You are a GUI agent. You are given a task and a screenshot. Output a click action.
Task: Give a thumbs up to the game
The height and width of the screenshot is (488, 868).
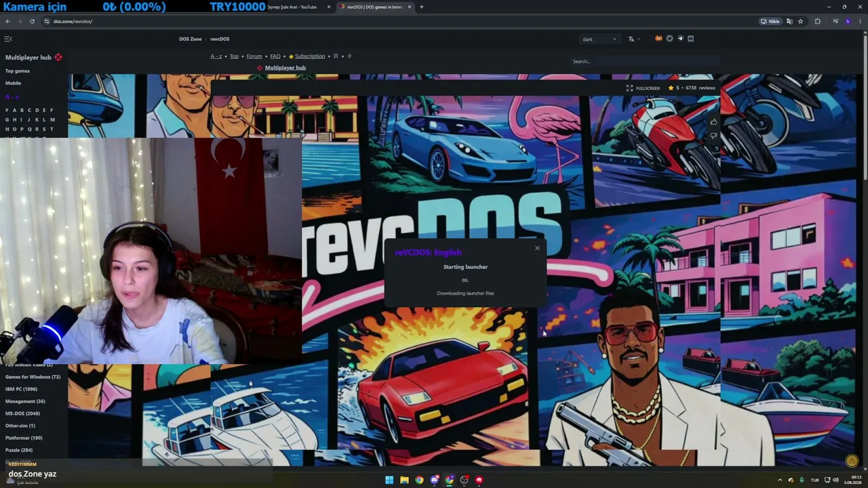[x=713, y=122]
